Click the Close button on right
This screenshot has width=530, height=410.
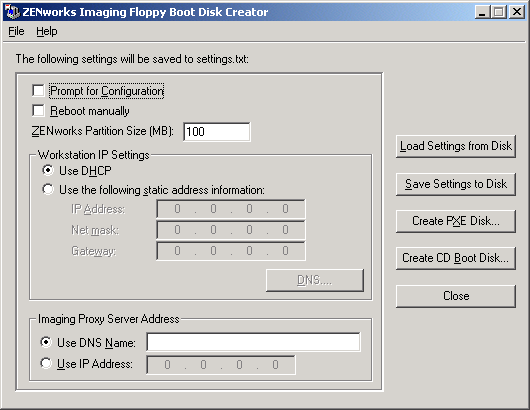click(456, 296)
